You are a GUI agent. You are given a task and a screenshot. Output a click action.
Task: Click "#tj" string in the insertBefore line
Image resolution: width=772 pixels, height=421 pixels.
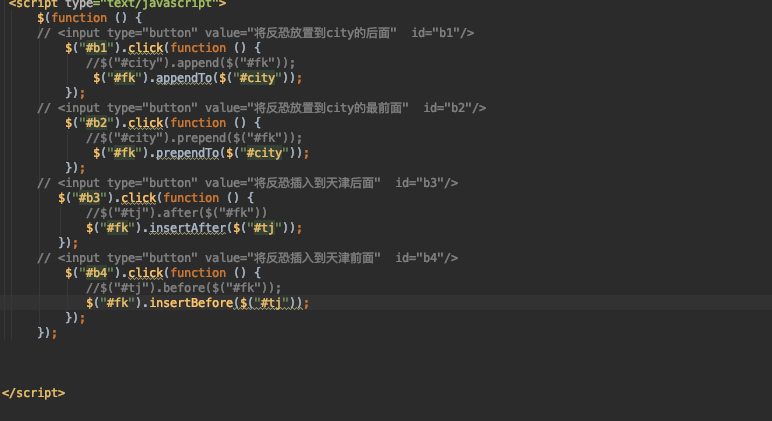point(271,303)
